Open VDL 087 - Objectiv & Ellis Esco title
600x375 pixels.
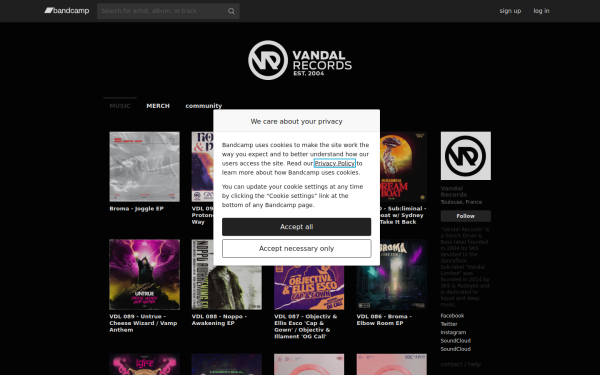(x=306, y=326)
